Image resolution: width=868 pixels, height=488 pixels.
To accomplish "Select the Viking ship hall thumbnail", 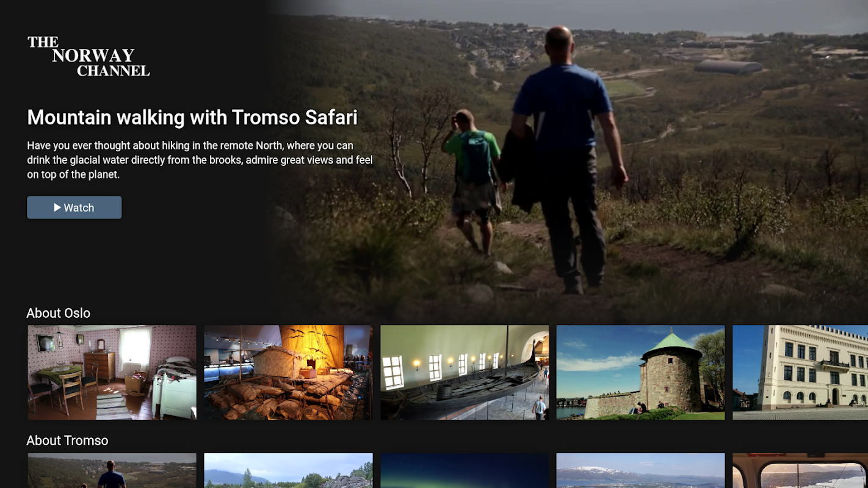I will pyautogui.click(x=465, y=372).
